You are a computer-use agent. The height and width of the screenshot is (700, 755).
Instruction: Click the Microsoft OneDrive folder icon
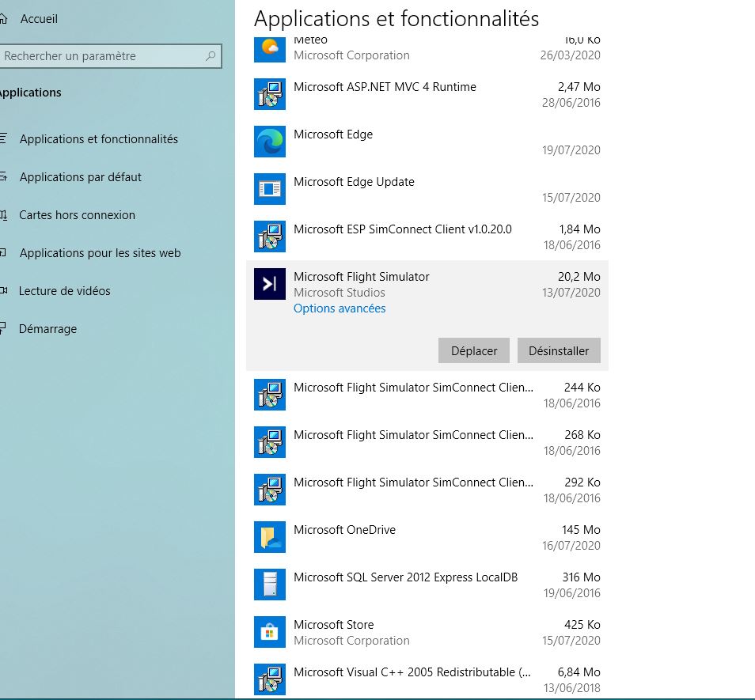coord(270,537)
